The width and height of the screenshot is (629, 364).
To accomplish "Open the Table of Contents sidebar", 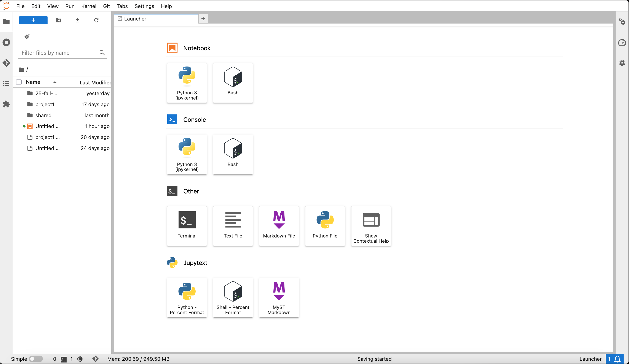I will pyautogui.click(x=6, y=84).
